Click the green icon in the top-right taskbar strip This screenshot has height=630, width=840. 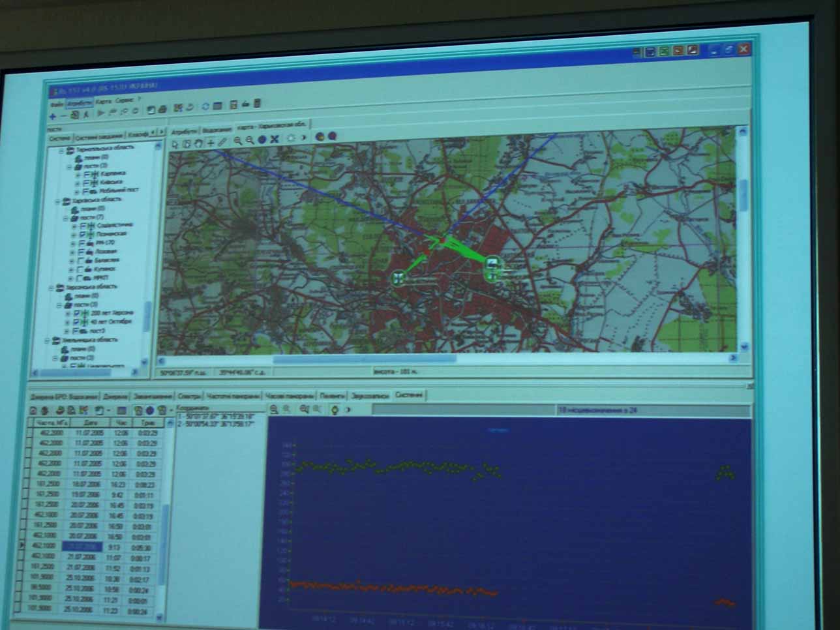pos(664,51)
